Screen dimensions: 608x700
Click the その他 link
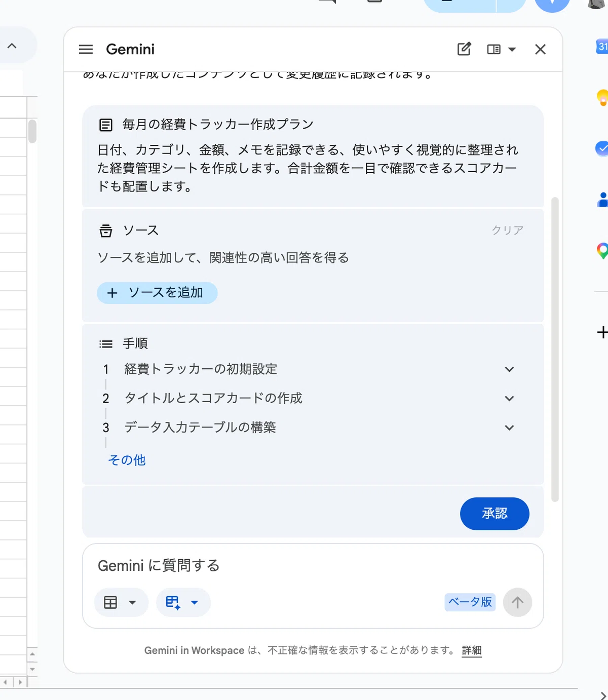pos(127,460)
